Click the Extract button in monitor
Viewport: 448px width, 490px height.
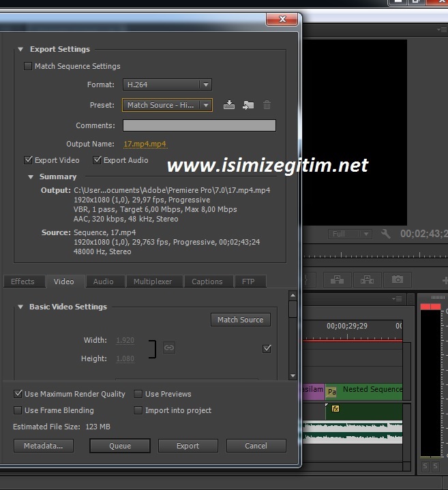click(367, 279)
